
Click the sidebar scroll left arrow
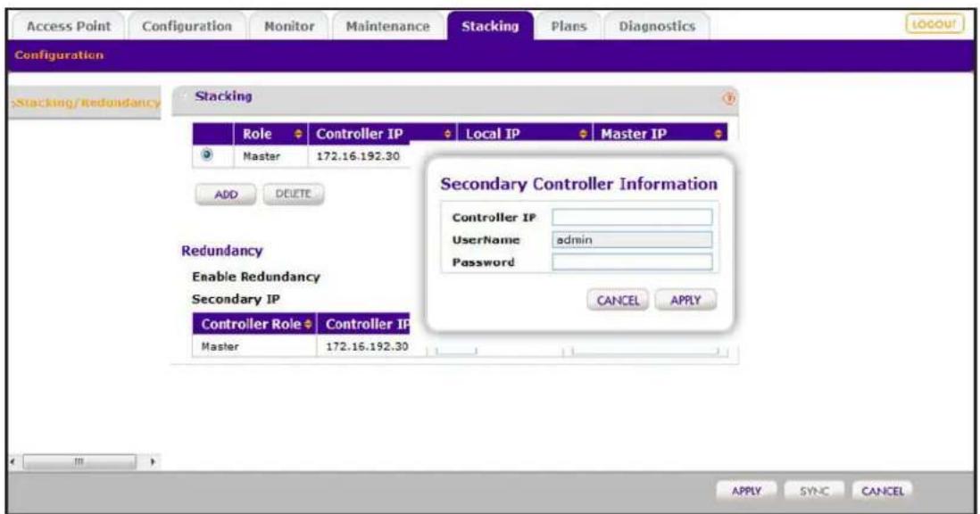[13, 462]
